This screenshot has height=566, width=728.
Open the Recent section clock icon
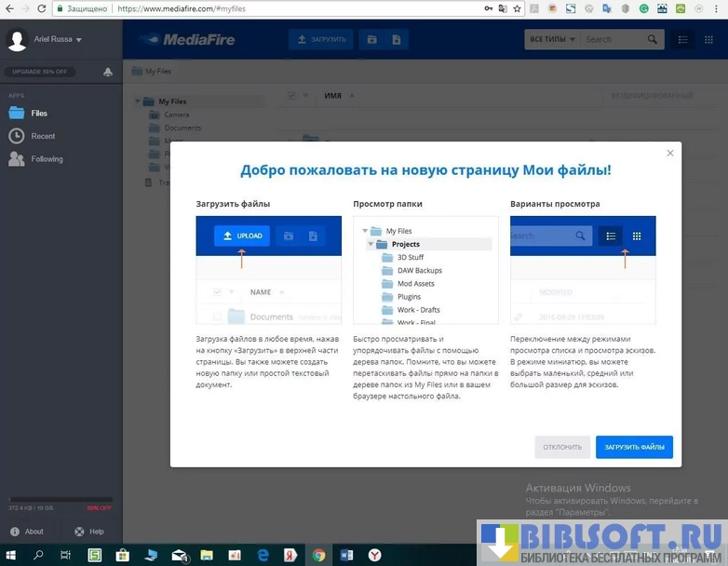[x=16, y=136]
